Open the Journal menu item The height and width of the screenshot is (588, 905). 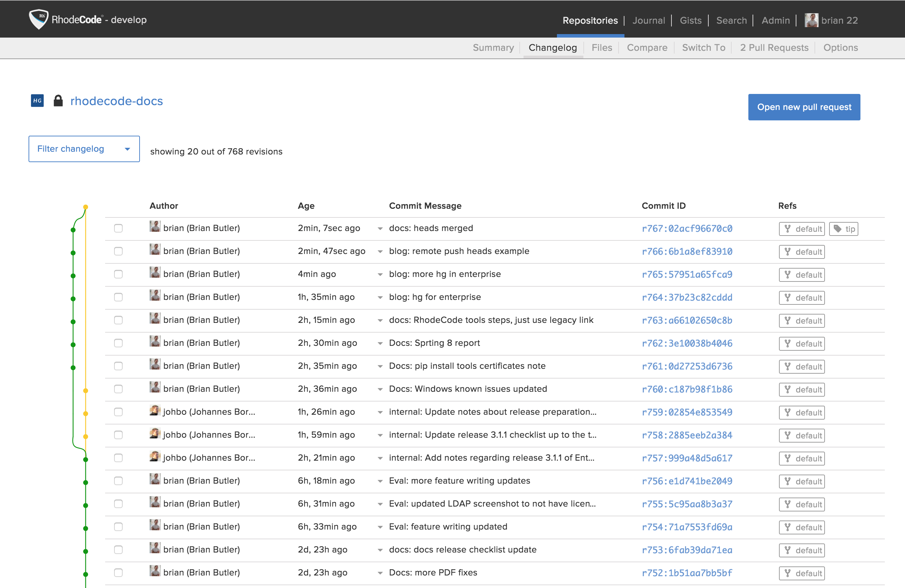point(649,21)
